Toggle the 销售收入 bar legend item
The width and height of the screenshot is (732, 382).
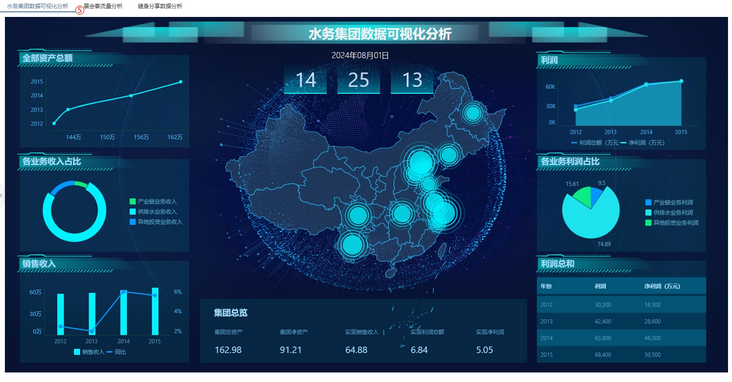pyautogui.click(x=89, y=352)
